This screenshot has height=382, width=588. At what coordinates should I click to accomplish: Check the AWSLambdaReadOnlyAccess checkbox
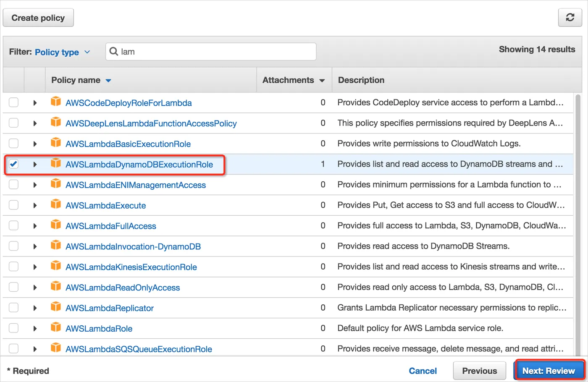tap(13, 288)
